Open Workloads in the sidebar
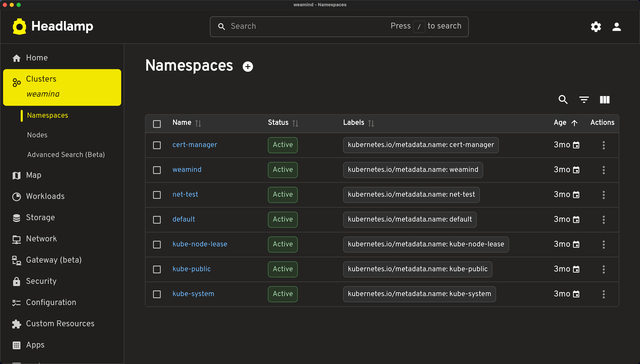640x364 pixels. point(45,196)
